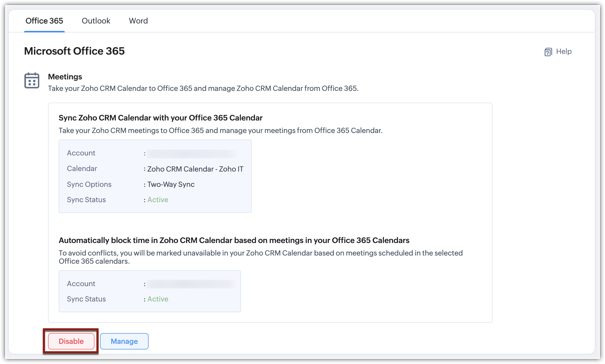Viewport: 605px width, 364px height.
Task: Click the Active status under Sync Options
Action: (158, 200)
